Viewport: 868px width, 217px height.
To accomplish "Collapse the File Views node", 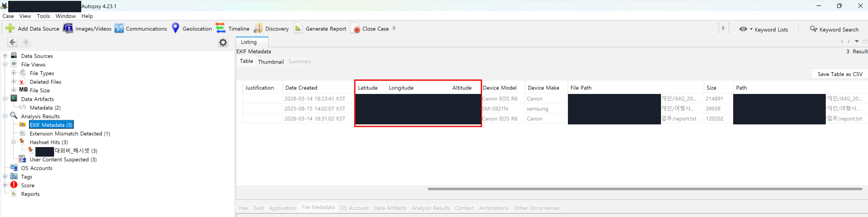I will 5,64.
